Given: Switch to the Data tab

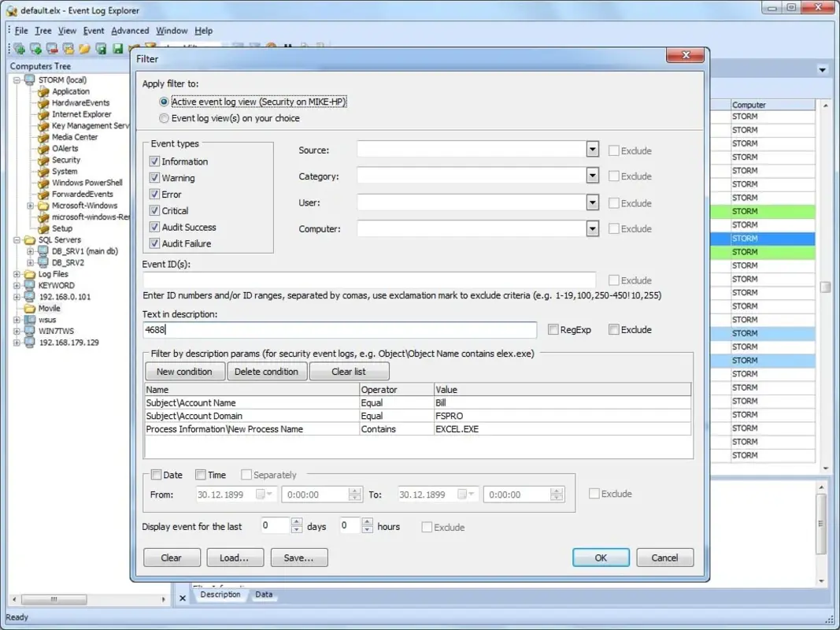Looking at the screenshot, I should pos(265,595).
